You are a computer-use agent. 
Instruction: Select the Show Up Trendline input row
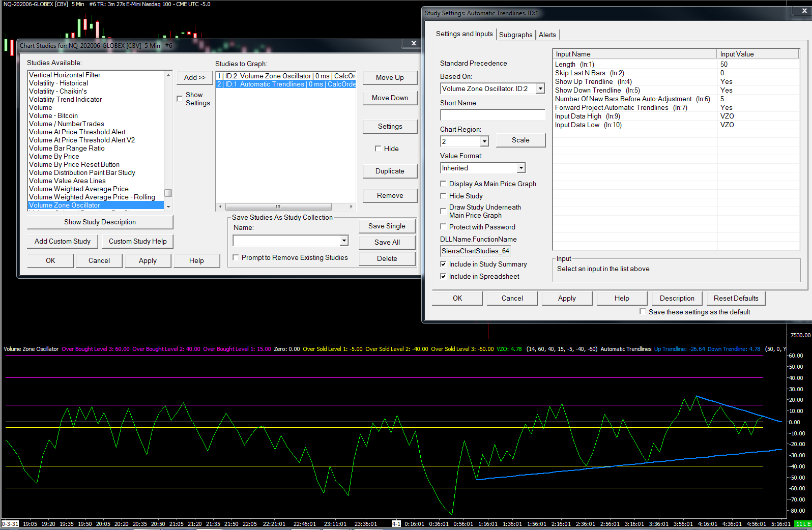click(676, 81)
